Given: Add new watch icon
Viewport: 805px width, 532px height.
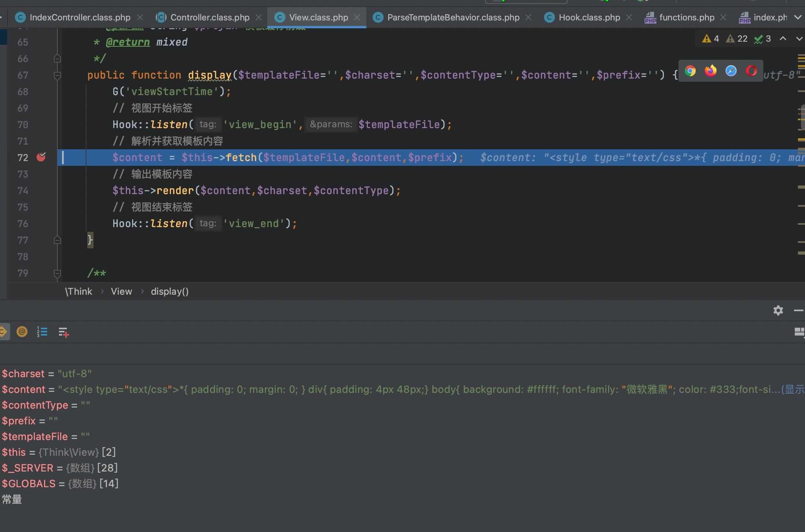Looking at the screenshot, I should 64,332.
